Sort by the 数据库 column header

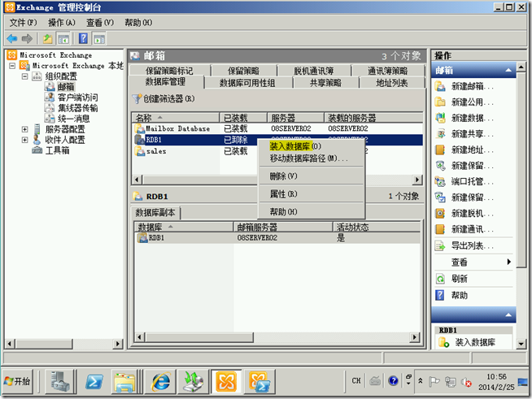(x=184, y=227)
